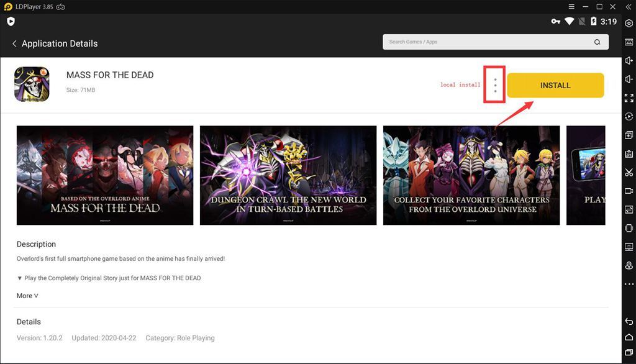Focus the Search Games / Apps field
636x364 pixels.
tap(495, 42)
